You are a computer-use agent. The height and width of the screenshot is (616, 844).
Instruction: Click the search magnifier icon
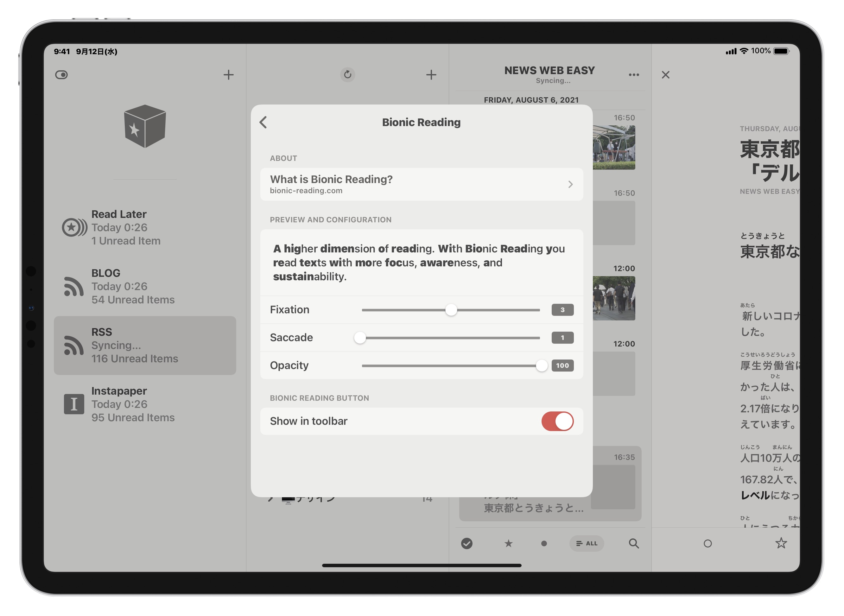[634, 544]
